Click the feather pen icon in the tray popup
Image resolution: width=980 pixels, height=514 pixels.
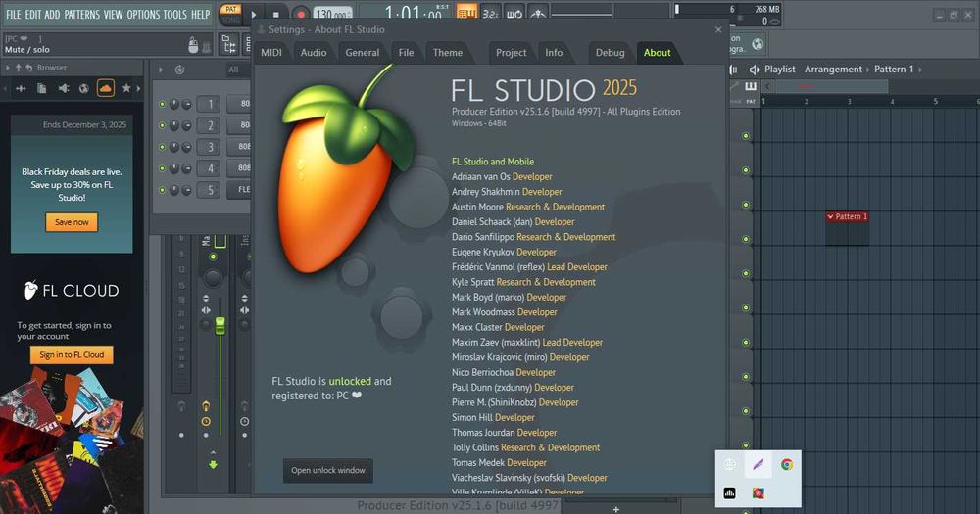tap(759, 464)
